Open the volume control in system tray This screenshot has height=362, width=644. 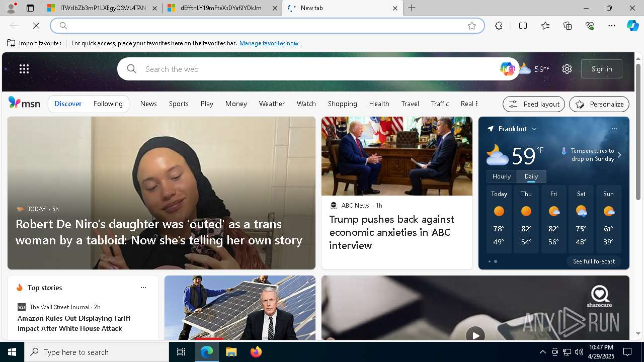579,352
